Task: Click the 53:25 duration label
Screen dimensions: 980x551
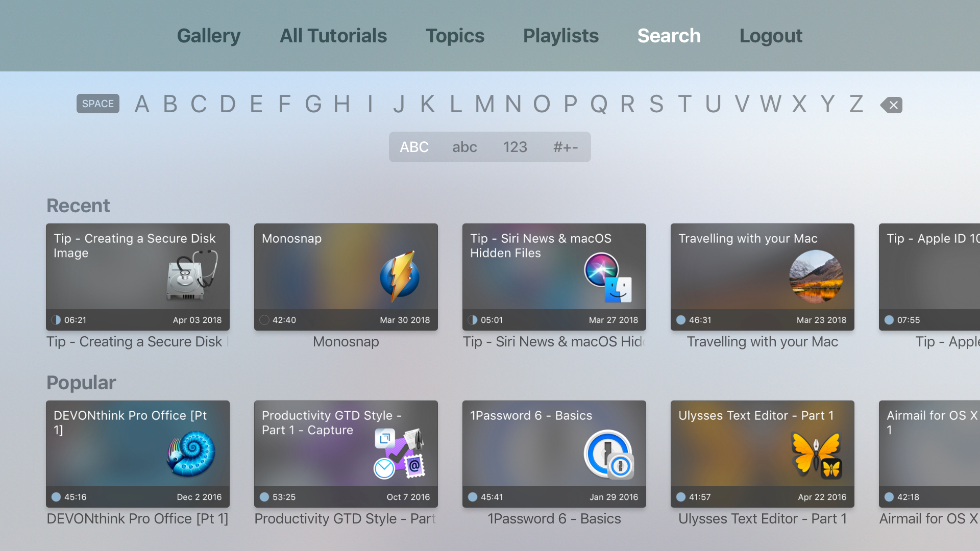Action: 284,497
